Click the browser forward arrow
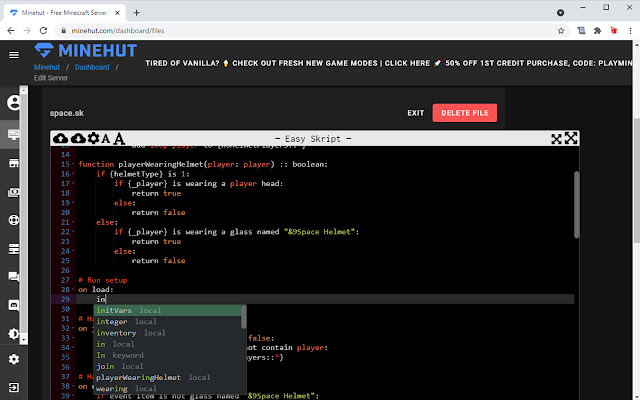Viewport: 640px width, 400px height. tap(27, 31)
